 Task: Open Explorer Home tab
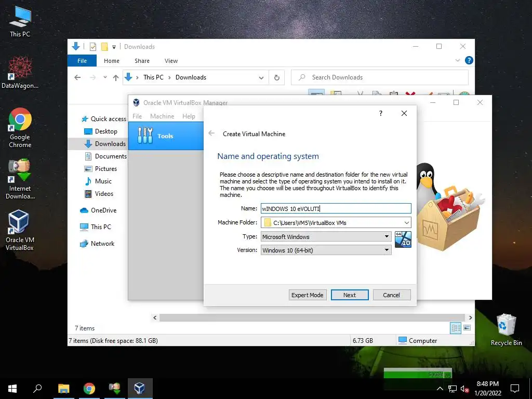[112, 61]
